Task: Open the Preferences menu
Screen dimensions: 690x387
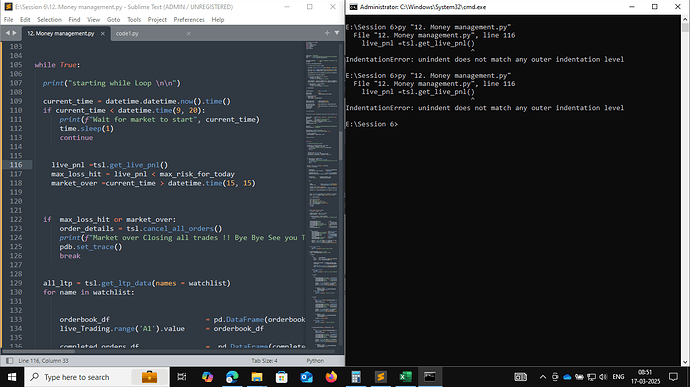Action: pos(189,20)
